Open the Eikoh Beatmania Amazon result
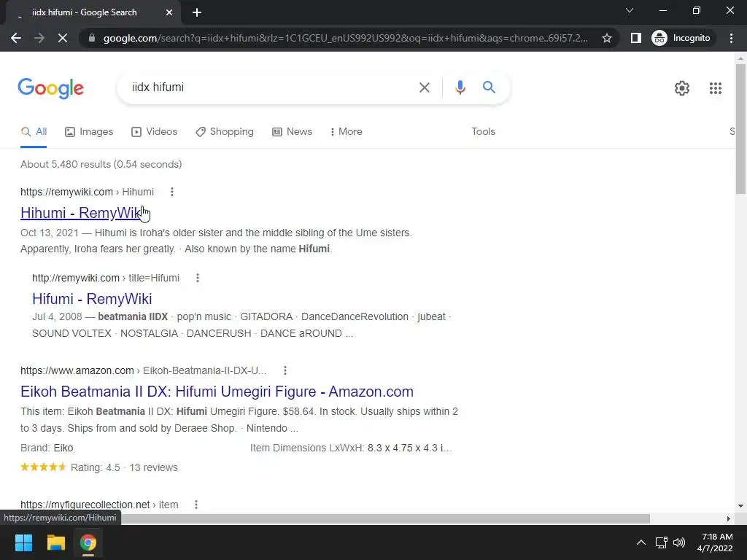 (x=217, y=392)
